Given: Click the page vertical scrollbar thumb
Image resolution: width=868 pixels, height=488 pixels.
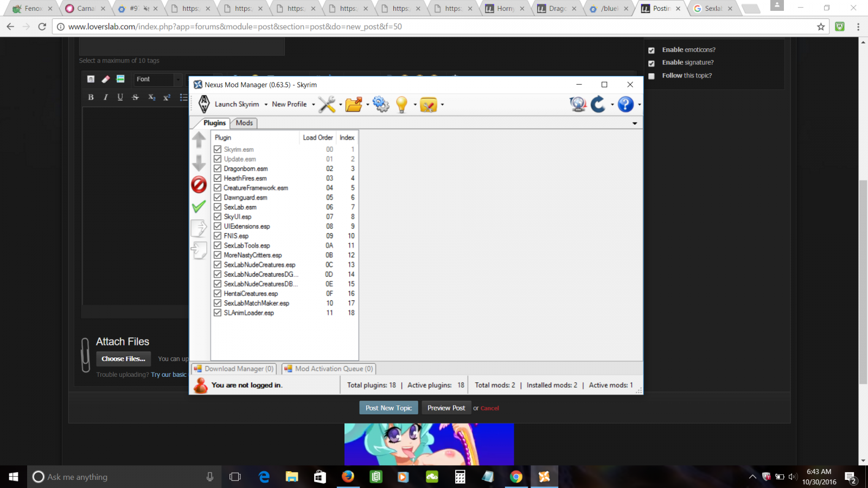Looking at the screenshot, I should 863,282.
